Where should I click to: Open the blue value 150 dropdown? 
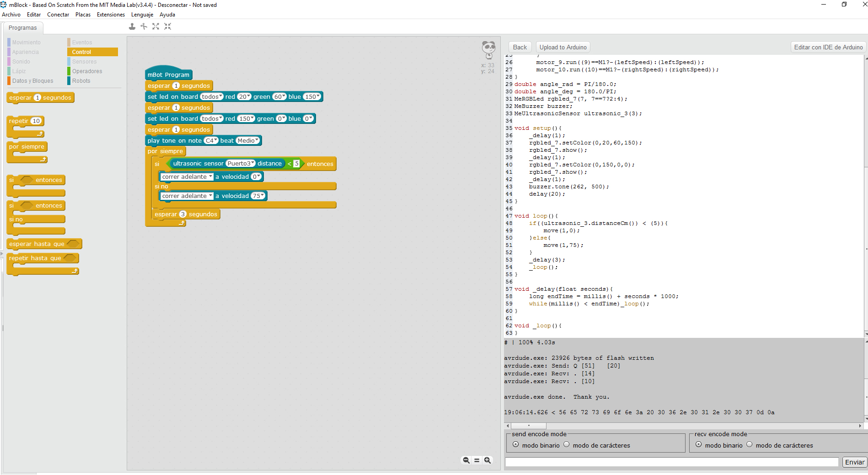312,97
